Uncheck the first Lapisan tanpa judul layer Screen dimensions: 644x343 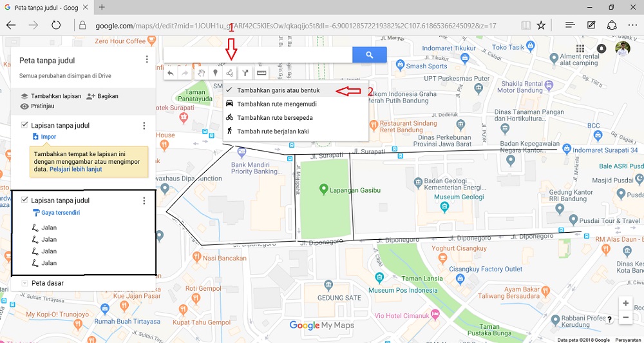[24, 125]
